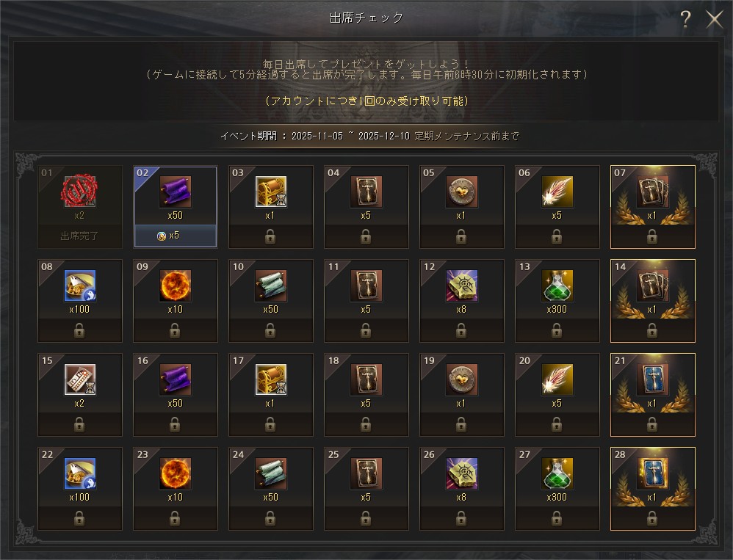The width and height of the screenshot is (733, 560).
Task: Open the help question mark
Action: (x=685, y=18)
